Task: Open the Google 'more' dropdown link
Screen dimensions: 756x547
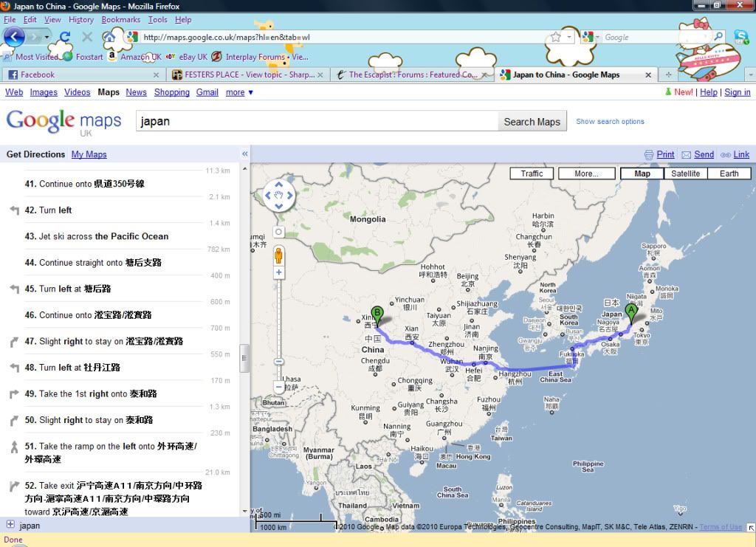Action: point(239,92)
